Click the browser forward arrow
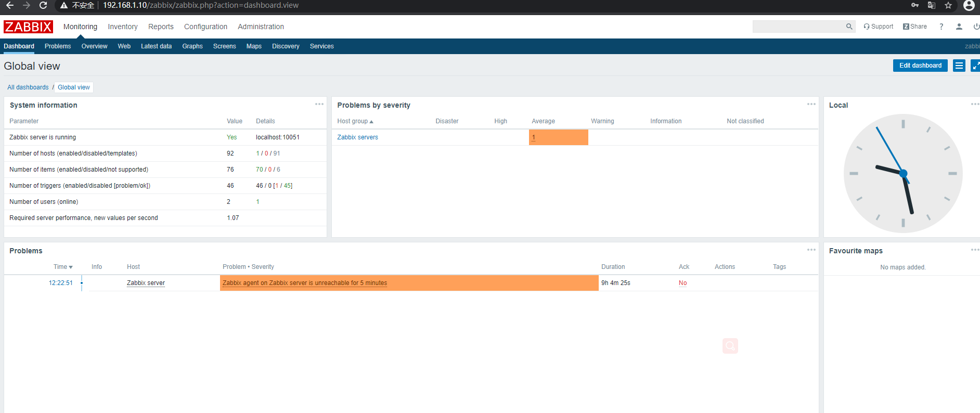This screenshot has height=413, width=980. (x=27, y=5)
